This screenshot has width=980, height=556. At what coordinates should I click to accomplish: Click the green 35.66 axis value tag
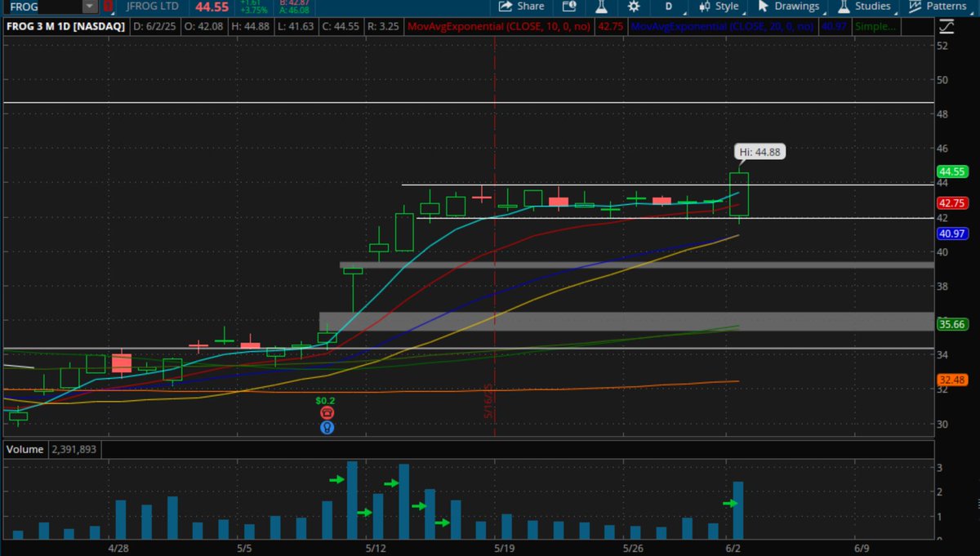[952, 324]
